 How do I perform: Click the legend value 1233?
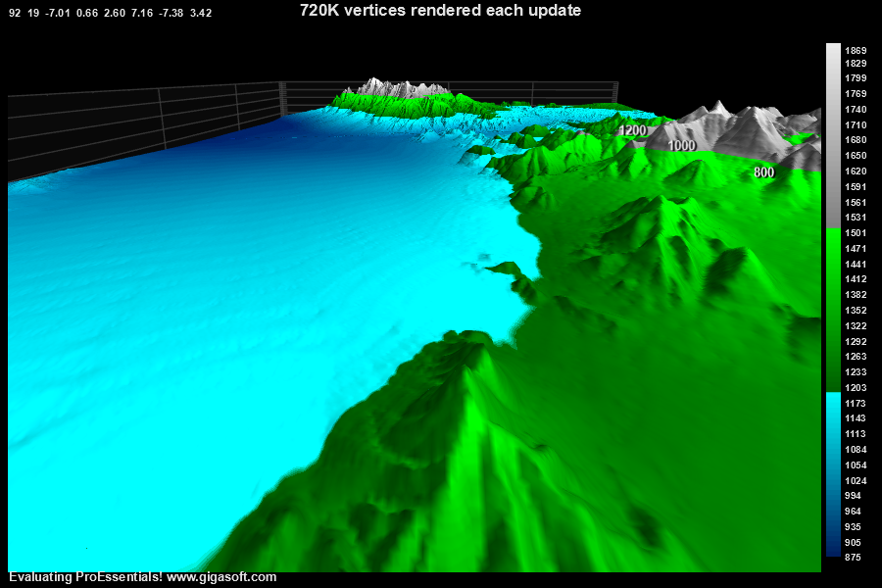(856, 372)
